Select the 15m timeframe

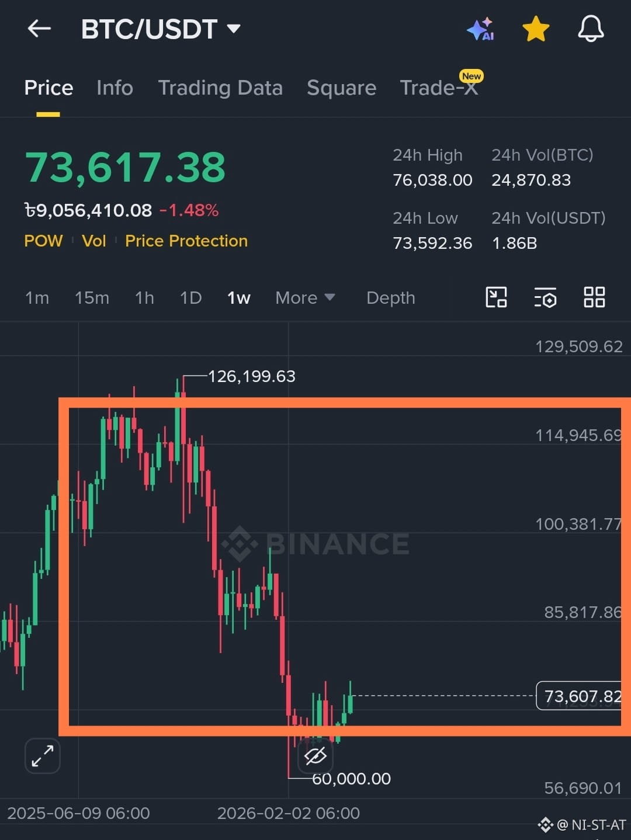point(92,298)
